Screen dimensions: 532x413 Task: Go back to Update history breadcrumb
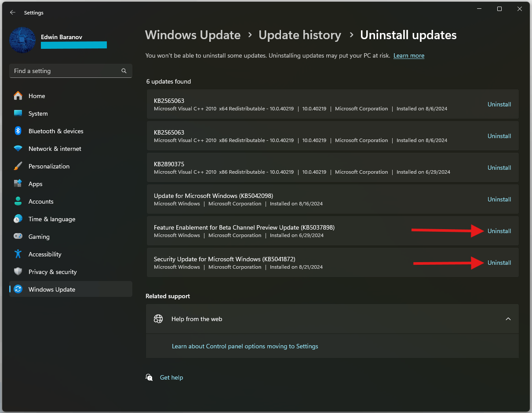tap(300, 35)
